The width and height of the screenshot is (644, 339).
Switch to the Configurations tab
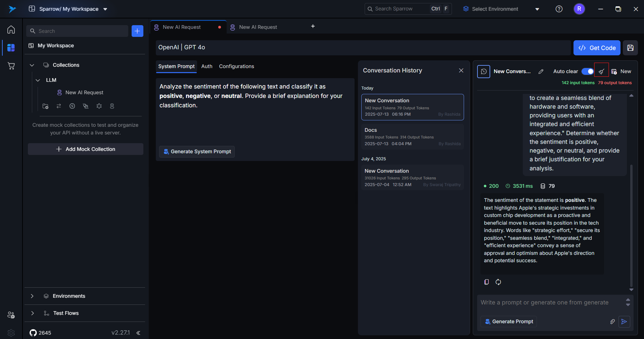click(x=236, y=66)
